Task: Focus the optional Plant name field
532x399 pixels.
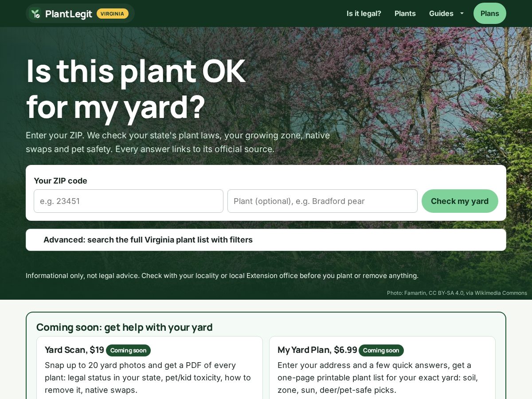Action: tap(322, 201)
